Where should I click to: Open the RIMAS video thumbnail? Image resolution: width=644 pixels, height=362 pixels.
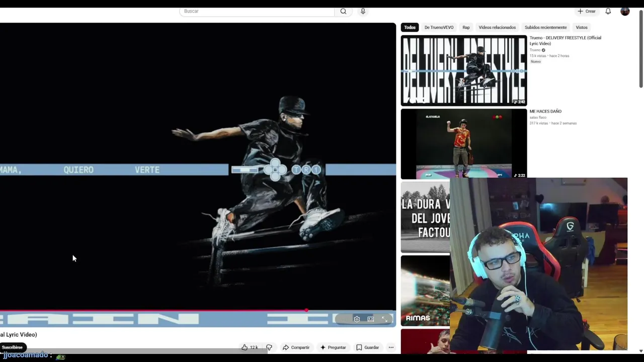tap(425, 291)
